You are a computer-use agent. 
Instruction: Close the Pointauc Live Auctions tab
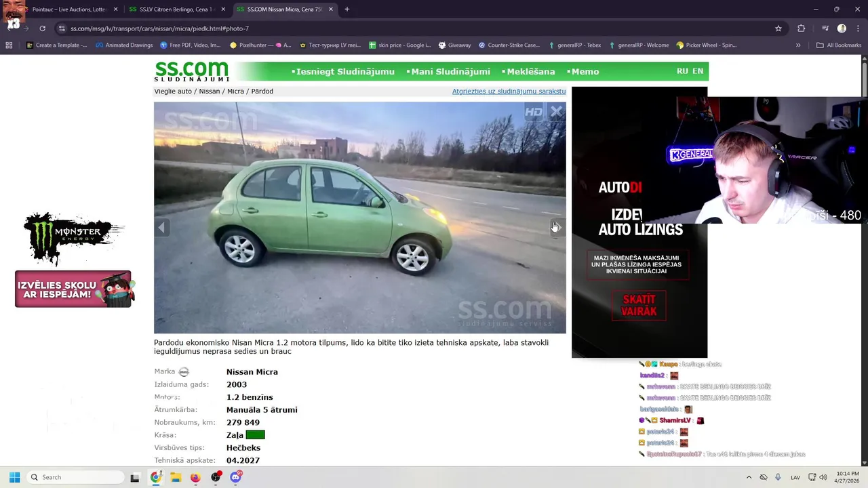click(x=115, y=9)
